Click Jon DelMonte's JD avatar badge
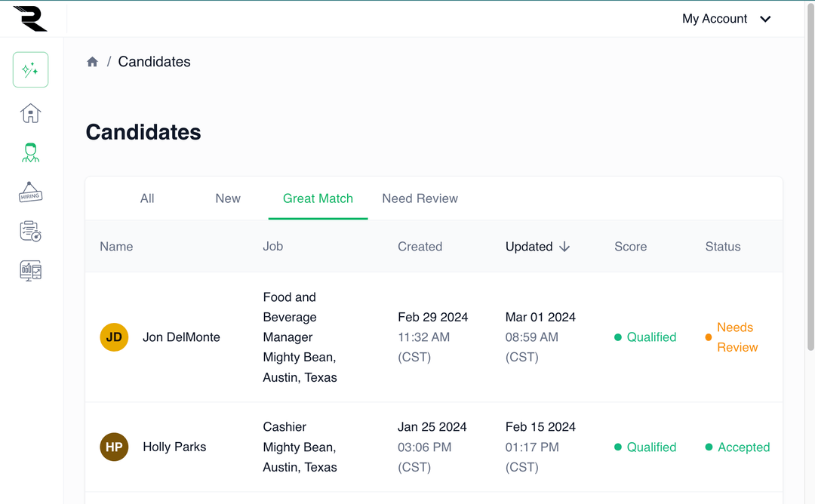 114,337
